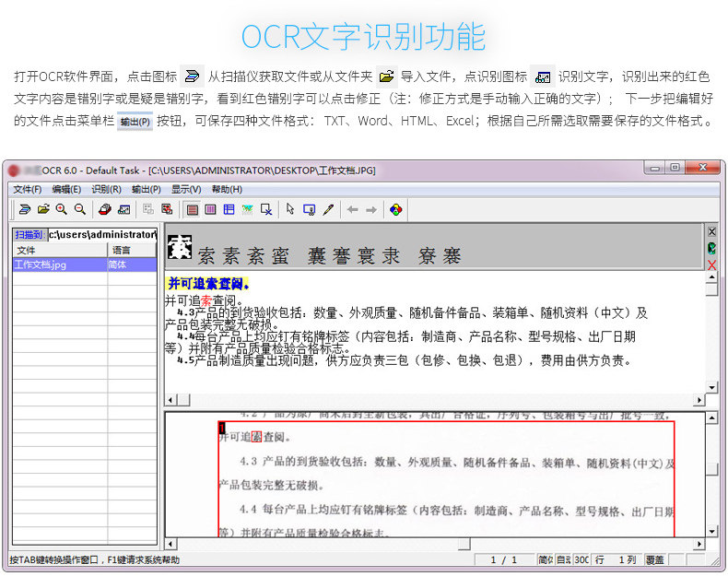Click text pane scroll down arrow
Screen dimensions: 728x588
(x=711, y=387)
